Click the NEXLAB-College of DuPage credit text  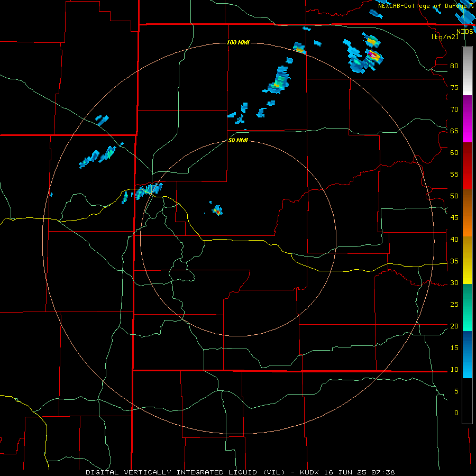[x=423, y=6]
